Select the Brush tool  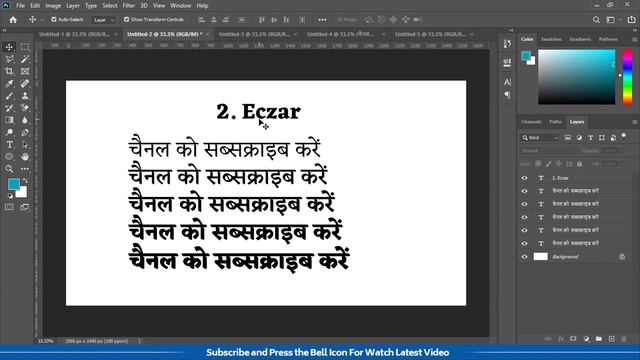(x=9, y=96)
